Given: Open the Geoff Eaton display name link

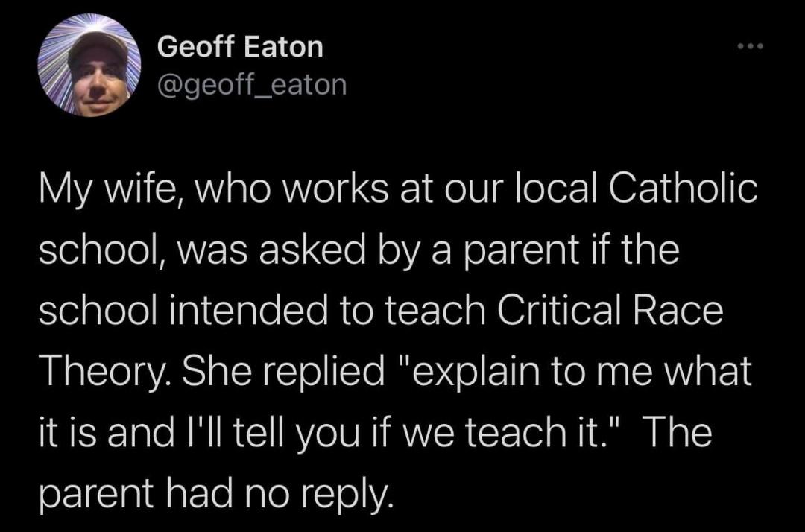Looking at the screenshot, I should coord(240,48).
